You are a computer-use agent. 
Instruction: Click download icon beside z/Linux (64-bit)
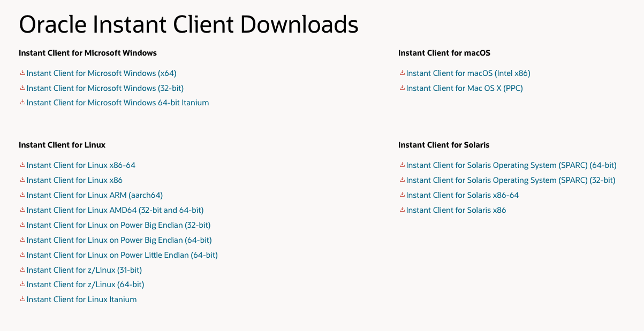point(22,284)
